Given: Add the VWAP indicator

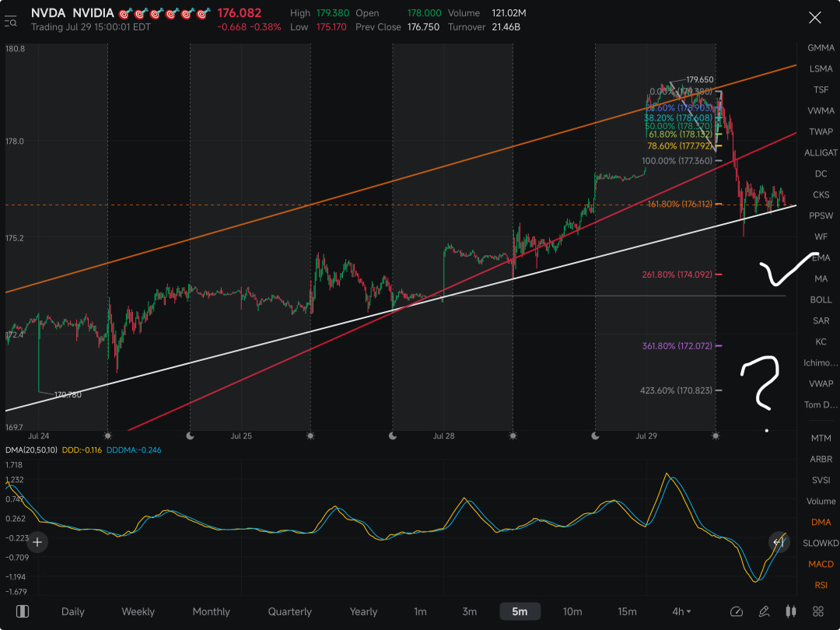Looking at the screenshot, I should (821, 383).
